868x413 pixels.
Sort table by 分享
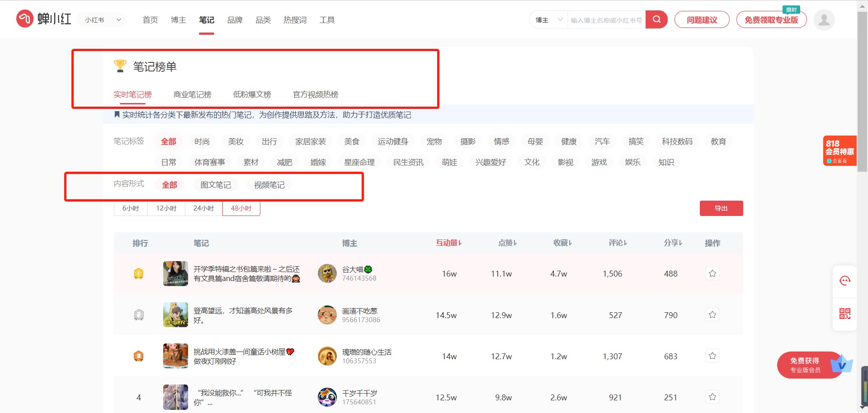point(673,243)
